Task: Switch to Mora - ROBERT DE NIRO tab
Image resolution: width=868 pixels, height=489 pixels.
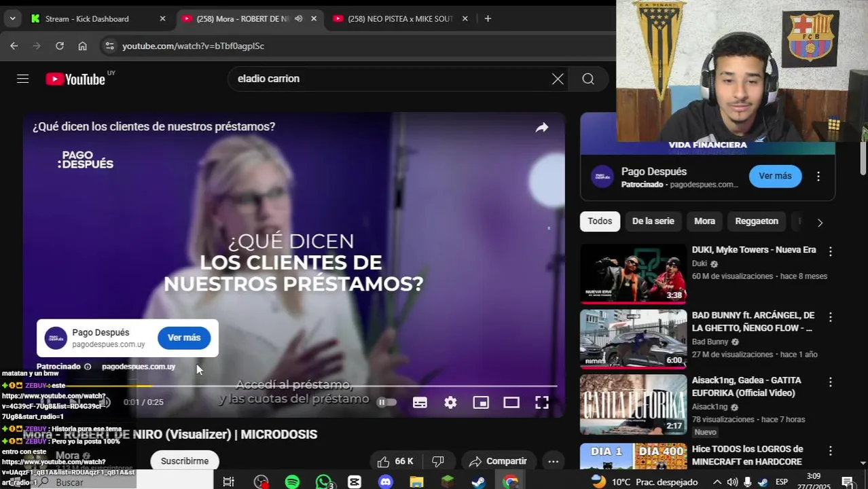Action: tap(250, 18)
